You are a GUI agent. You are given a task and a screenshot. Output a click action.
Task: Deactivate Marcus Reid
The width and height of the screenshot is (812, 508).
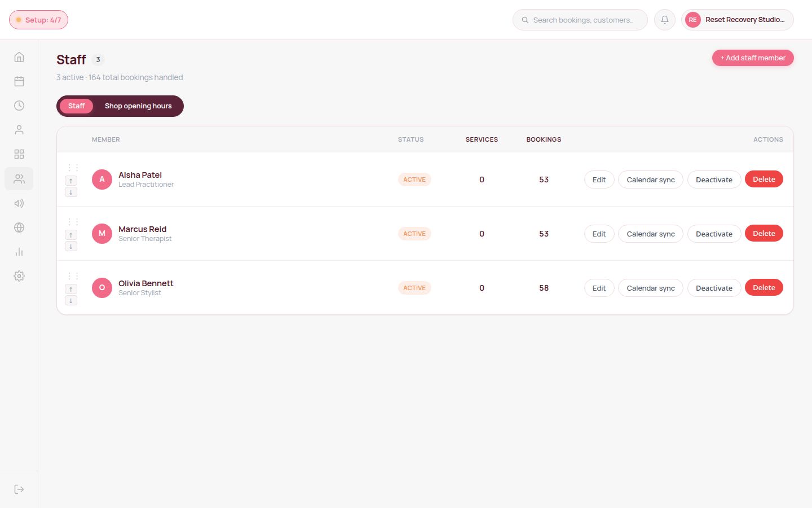(x=714, y=234)
